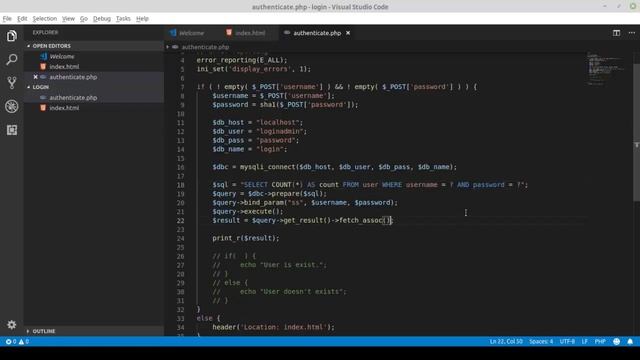Select index.html in Open Editors
The image size is (640, 360).
[64, 67]
